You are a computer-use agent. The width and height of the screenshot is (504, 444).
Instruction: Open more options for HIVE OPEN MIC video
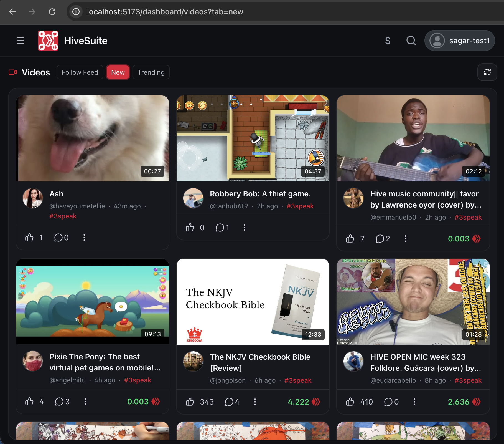[414, 402]
